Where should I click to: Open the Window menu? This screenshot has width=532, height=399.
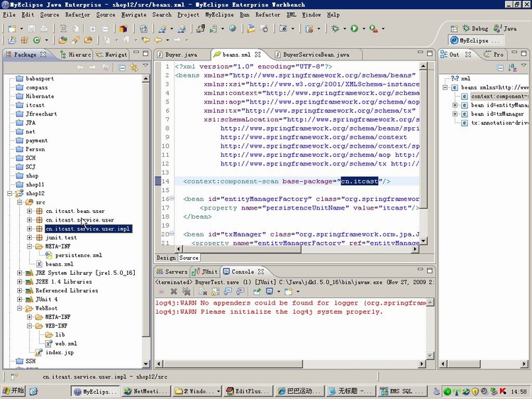pos(311,15)
